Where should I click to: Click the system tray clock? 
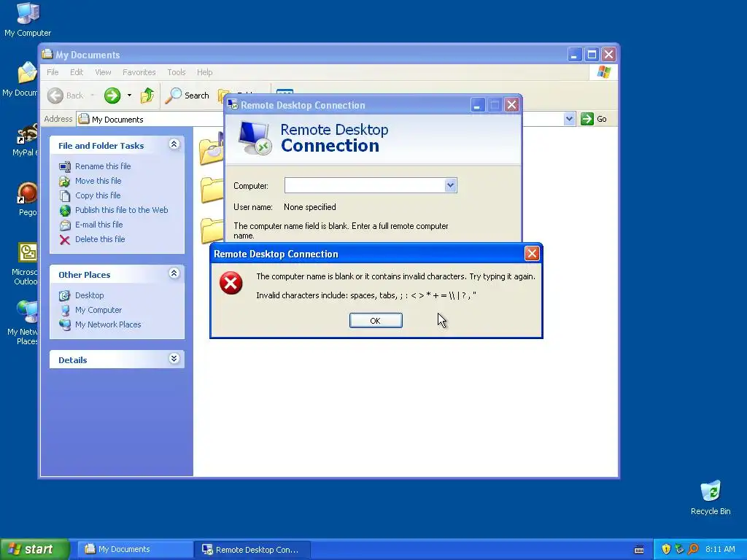coord(720,549)
